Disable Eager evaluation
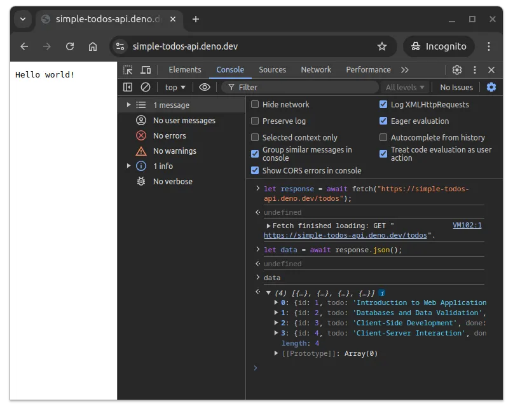Image resolution: width=513 pixels, height=420 pixels. tap(383, 121)
